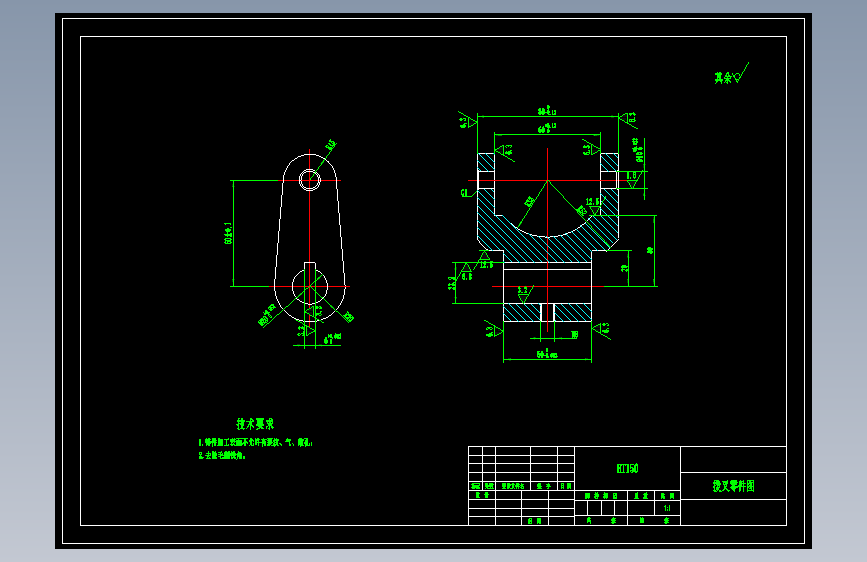This screenshot has width=867, height=562.
Task: Click technical requirement line 2 text
Action: point(222,455)
